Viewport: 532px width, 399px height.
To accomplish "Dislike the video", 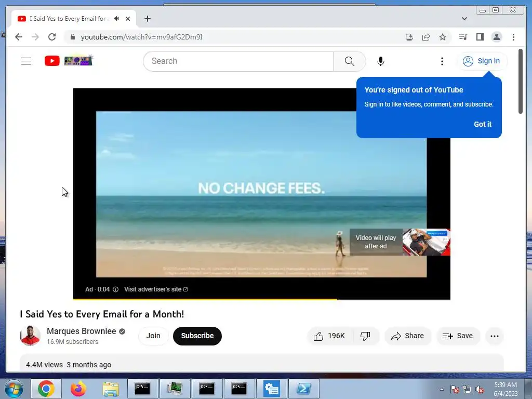I will (365, 336).
